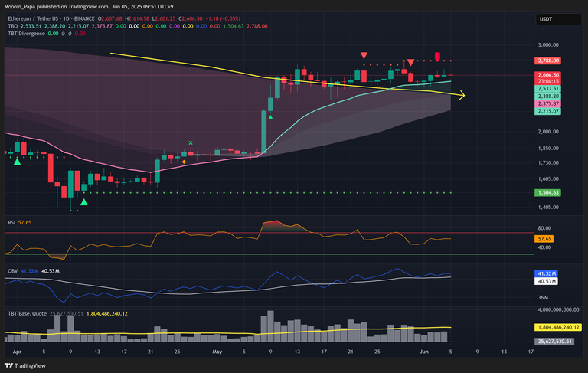Click the 1,850.00 price scale value
The height and width of the screenshot is (373, 588).
pyautogui.click(x=548, y=149)
